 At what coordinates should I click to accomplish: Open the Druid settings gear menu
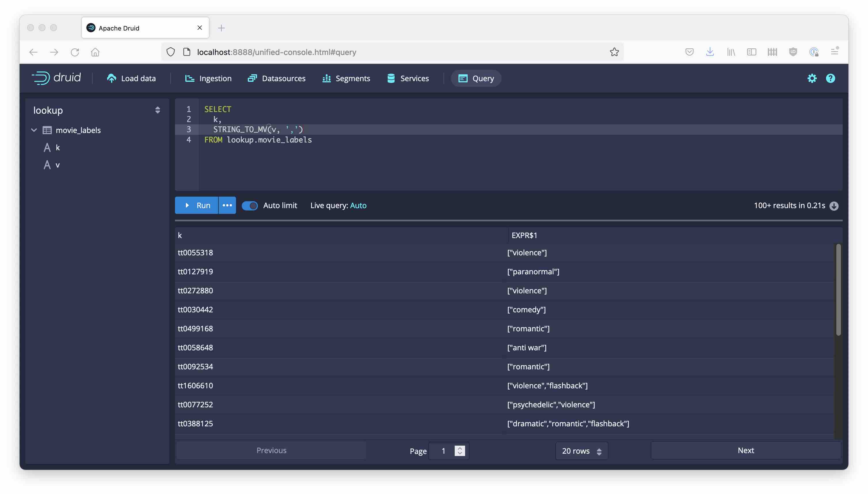pos(812,78)
